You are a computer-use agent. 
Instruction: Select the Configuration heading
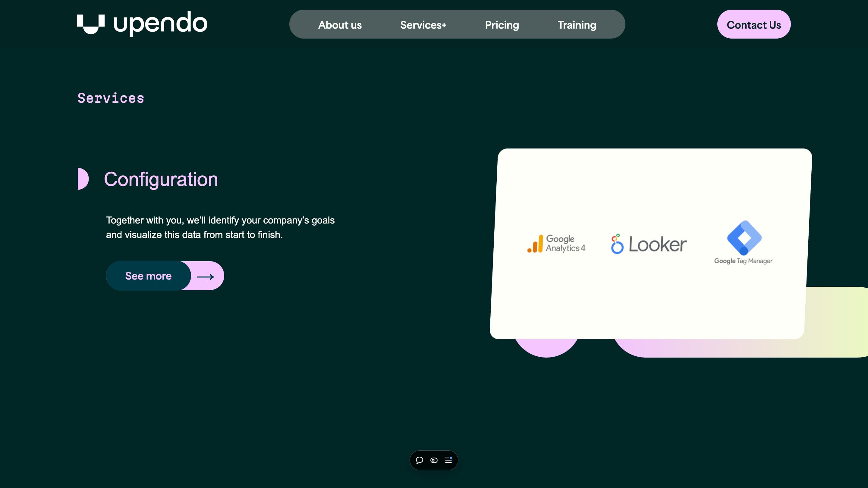pyautogui.click(x=161, y=179)
